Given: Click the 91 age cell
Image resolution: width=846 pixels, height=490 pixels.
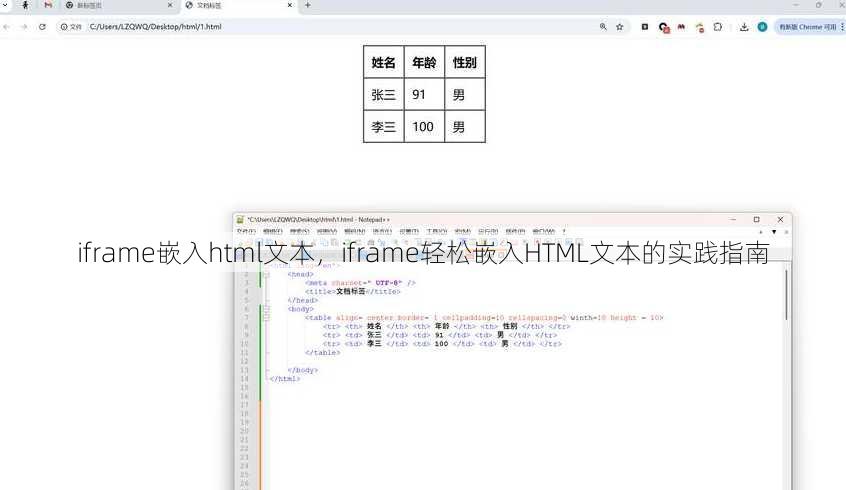Looking at the screenshot, I should [424, 94].
